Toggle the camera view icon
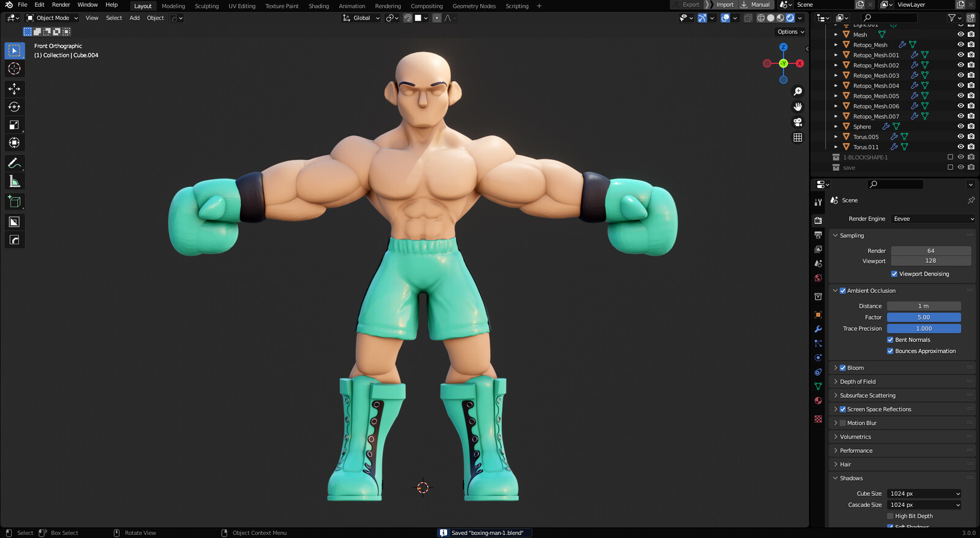The width and height of the screenshot is (980, 538). [797, 122]
